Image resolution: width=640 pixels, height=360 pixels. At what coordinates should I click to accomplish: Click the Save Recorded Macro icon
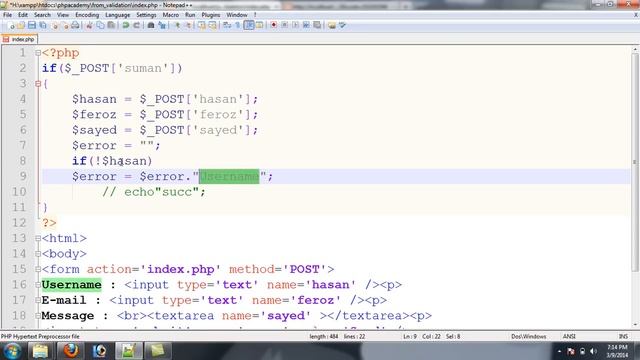(317, 25)
